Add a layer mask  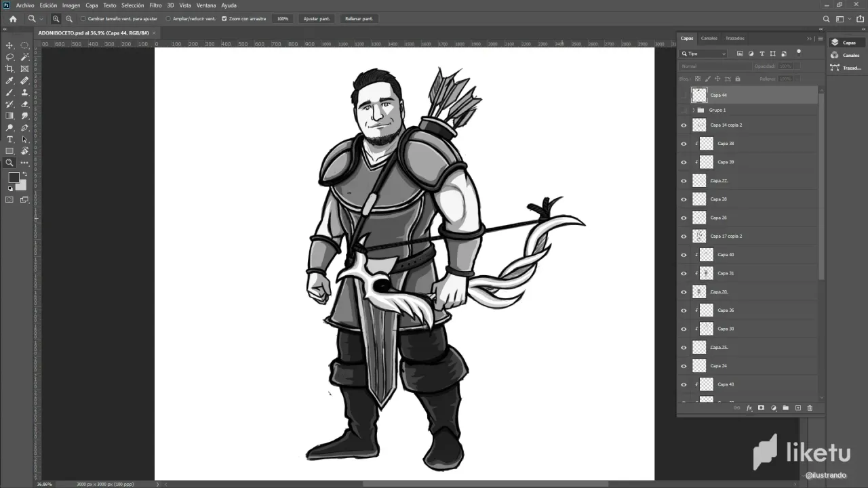(x=761, y=408)
